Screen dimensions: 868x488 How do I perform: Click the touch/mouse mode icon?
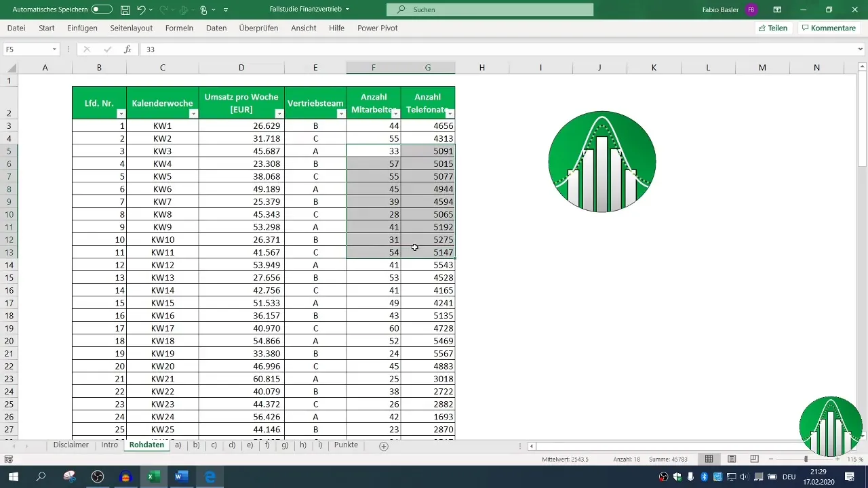203,10
